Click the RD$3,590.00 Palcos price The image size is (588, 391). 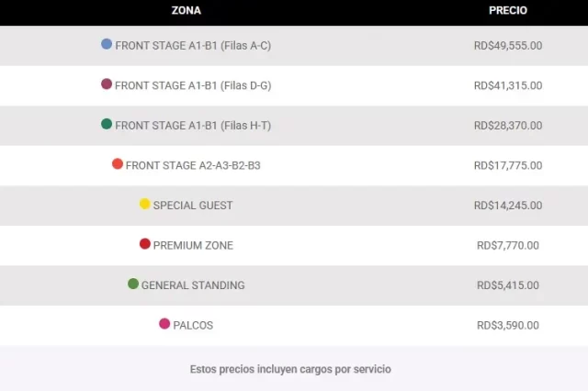pyautogui.click(x=508, y=326)
